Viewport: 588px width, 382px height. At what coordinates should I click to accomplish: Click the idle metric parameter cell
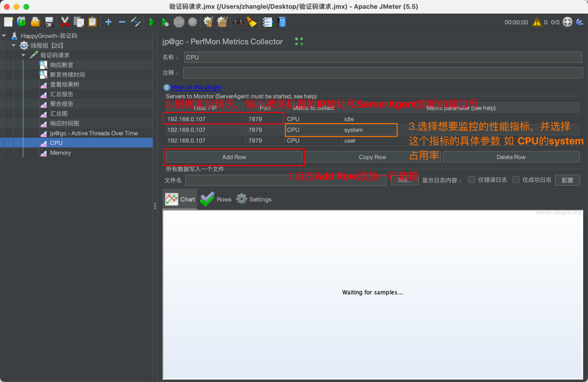(x=461, y=119)
